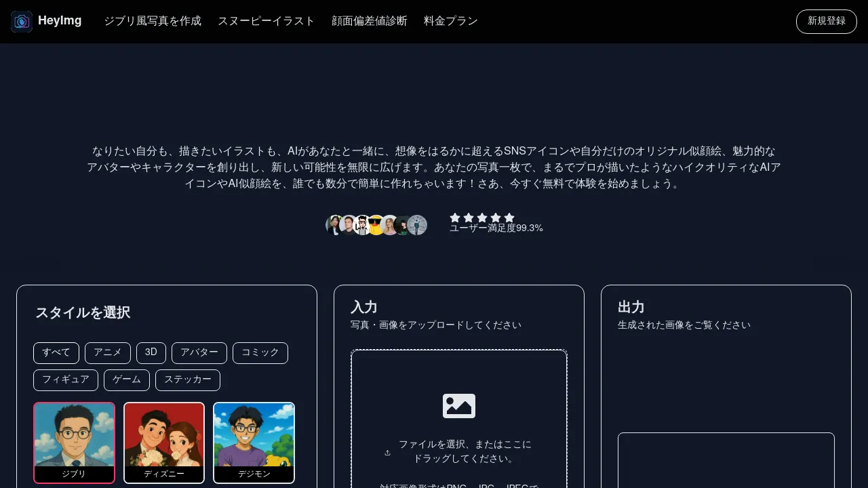Click the first user avatar in the row
The width and height of the screenshot is (868, 488).
(335, 225)
